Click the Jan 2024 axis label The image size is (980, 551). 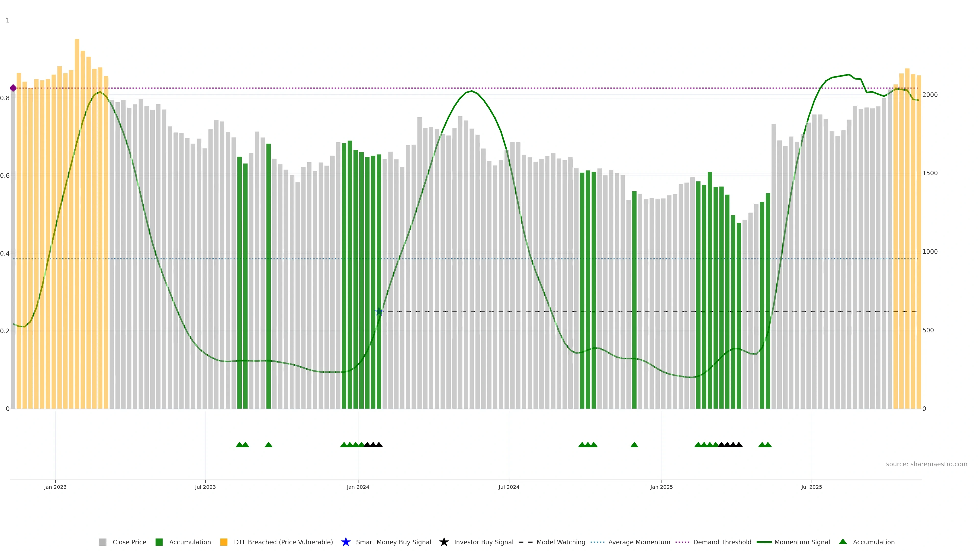(x=358, y=487)
